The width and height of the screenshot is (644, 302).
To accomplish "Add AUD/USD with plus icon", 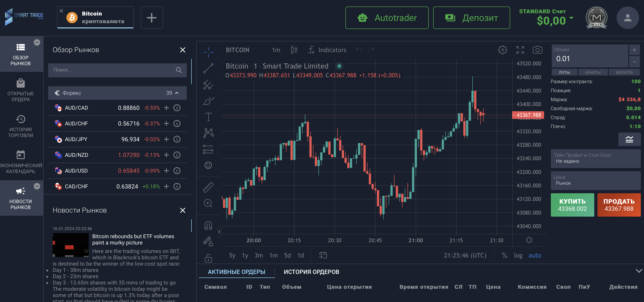I will (166, 171).
